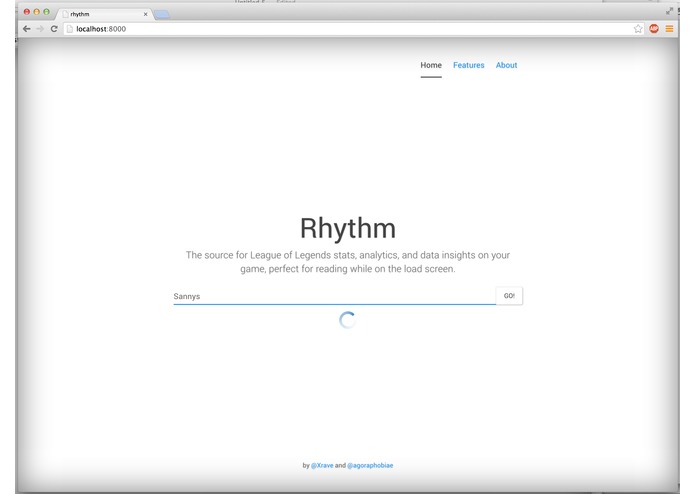Image resolution: width=695 pixels, height=494 pixels.
Task: Open the AdBlock extension icon
Action: point(654,29)
